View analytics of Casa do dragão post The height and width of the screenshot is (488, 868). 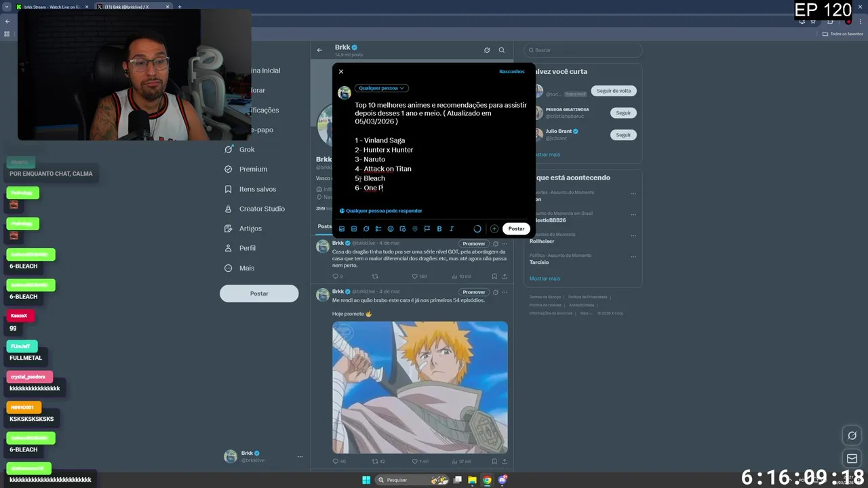click(x=460, y=277)
